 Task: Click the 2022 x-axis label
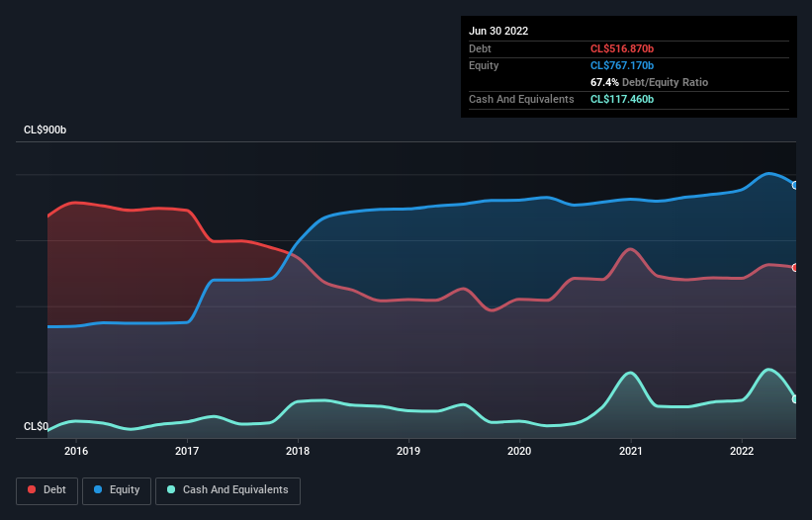coord(742,451)
